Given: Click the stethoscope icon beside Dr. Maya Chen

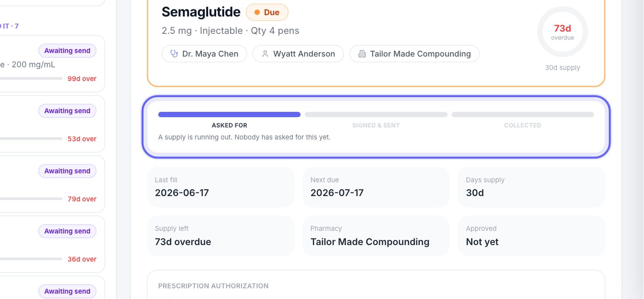Looking at the screenshot, I should click(x=174, y=54).
